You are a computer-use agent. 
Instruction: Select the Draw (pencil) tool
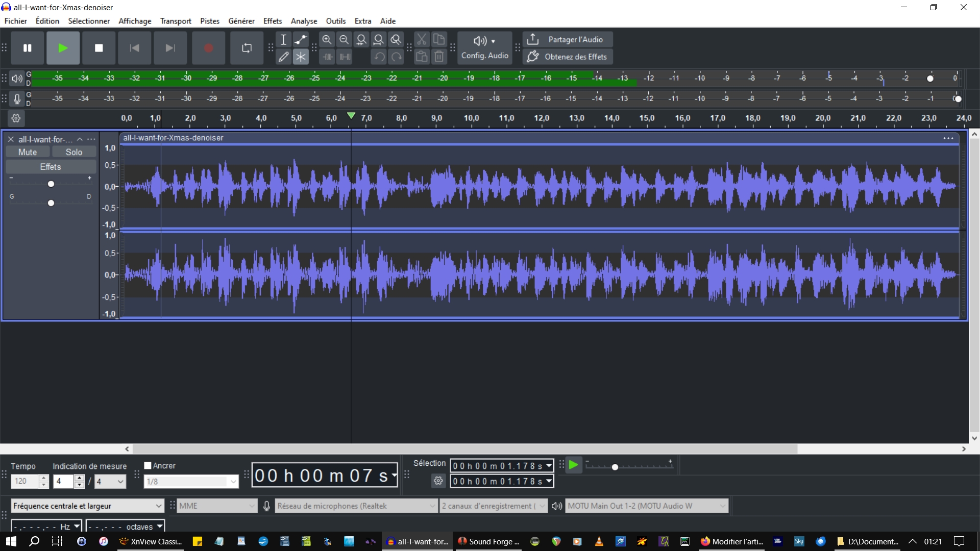pos(283,57)
